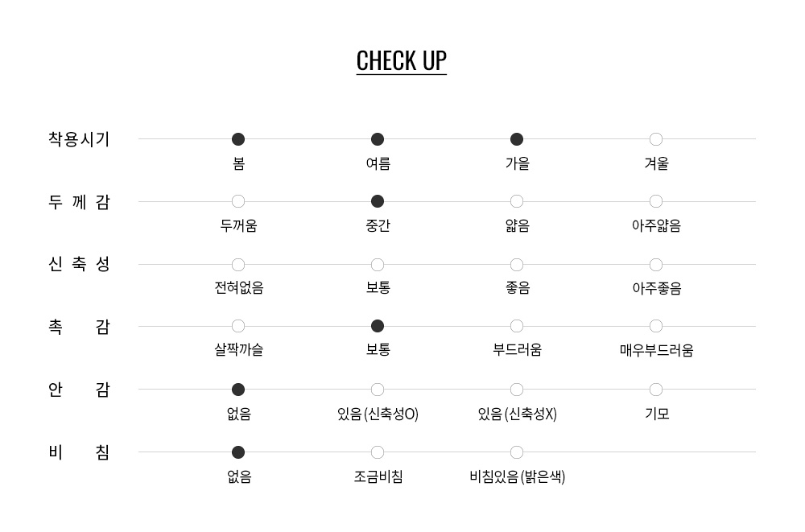Choose the 있음(신축성O) lining dot

[378, 390]
